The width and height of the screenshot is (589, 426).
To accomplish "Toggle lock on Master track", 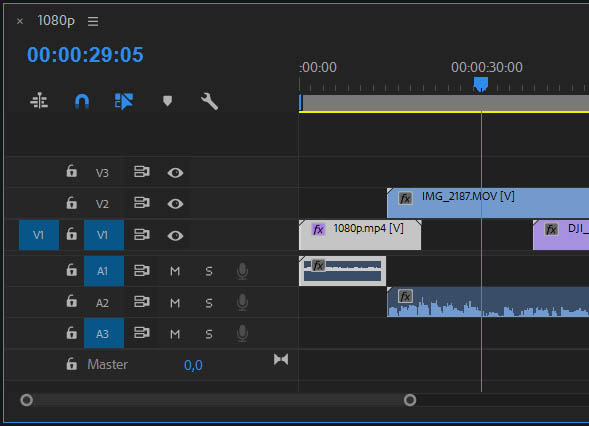I will coord(71,364).
